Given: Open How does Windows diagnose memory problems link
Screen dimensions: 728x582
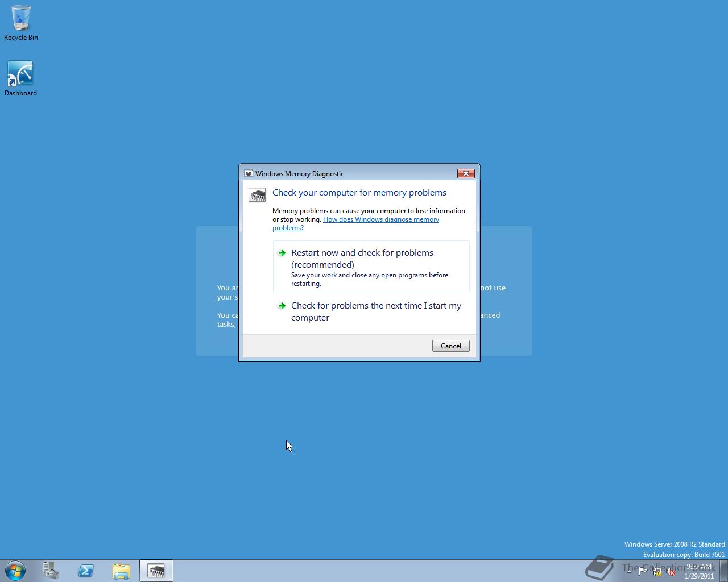Looking at the screenshot, I should 355,223.
